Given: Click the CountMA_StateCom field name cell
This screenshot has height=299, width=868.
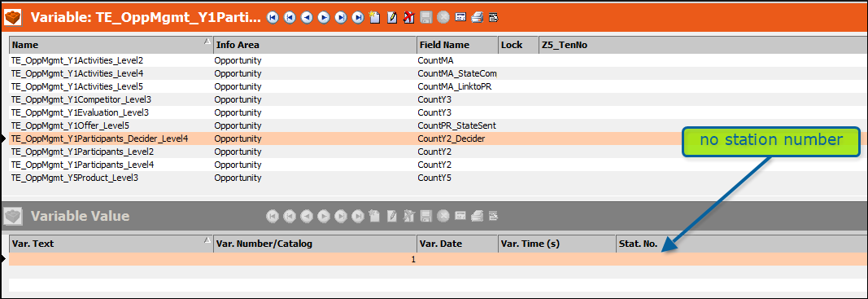Looking at the screenshot, I should [x=457, y=73].
